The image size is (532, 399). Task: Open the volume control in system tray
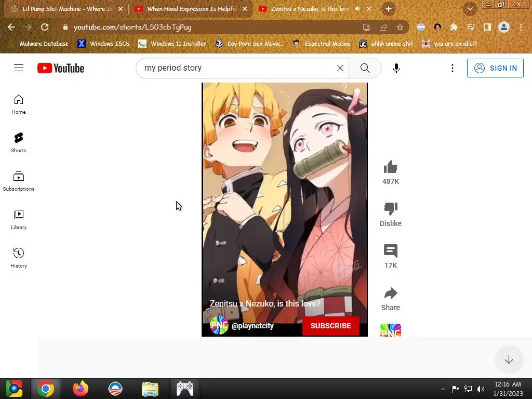481,389
